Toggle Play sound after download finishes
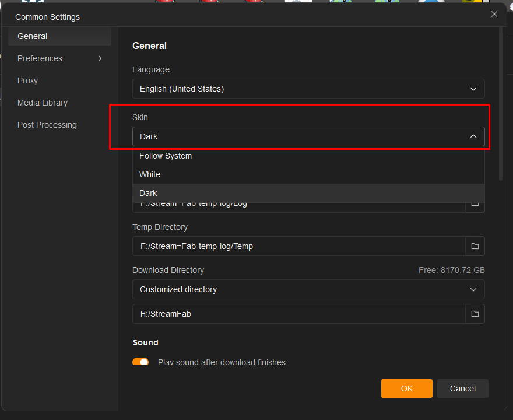 [x=140, y=362]
